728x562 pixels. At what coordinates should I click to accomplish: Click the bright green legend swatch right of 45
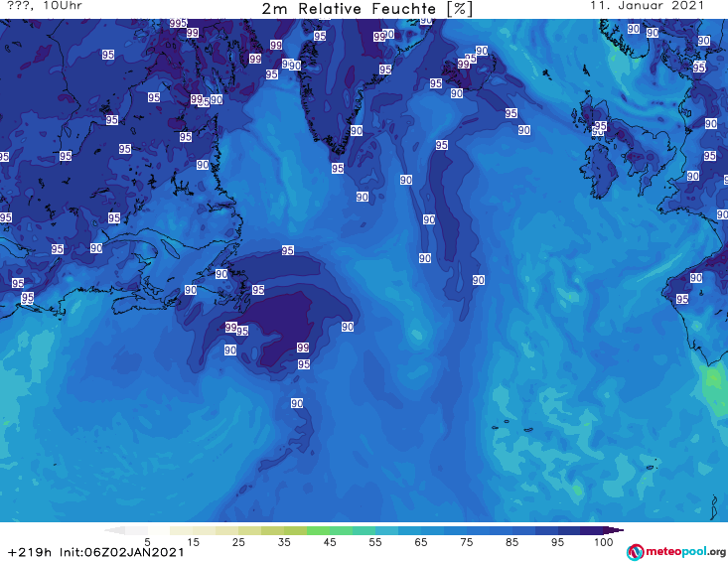341,530
